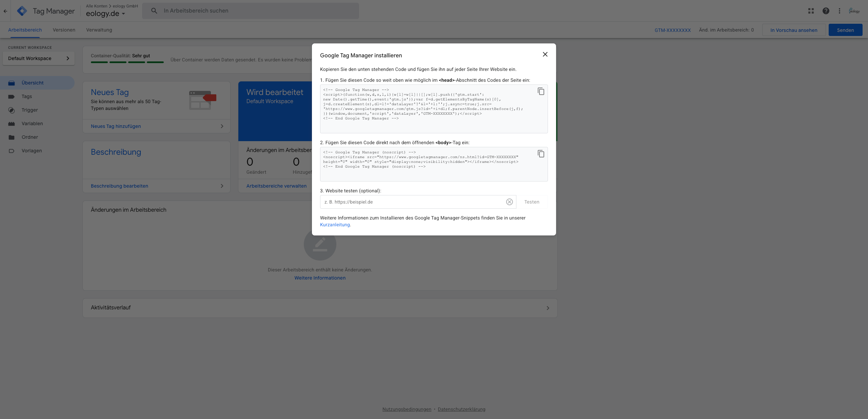868x419 pixels.
Task: Open the Kurzanleitung link
Action: pyautogui.click(x=335, y=225)
